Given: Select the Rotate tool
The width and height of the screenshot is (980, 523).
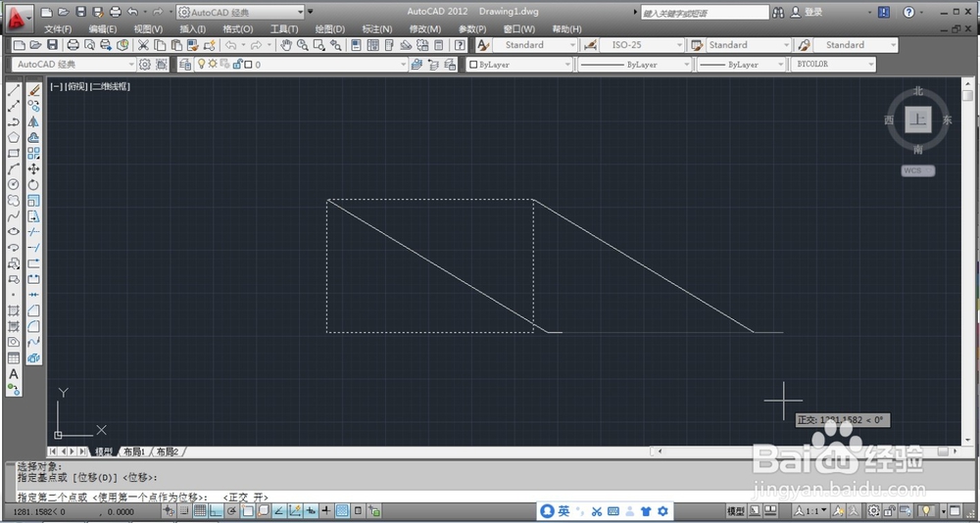Looking at the screenshot, I should [33, 184].
